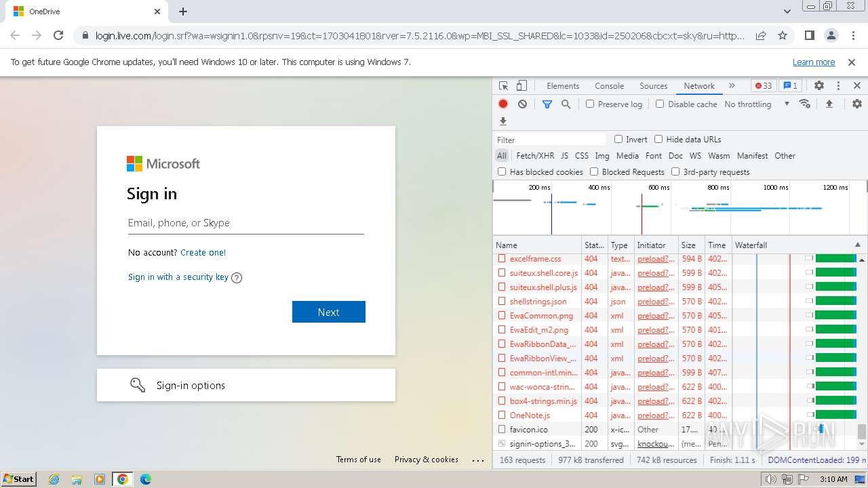868x488 pixels.
Task: Tick checkbox beside excelframe.css row
Action: click(x=502, y=259)
